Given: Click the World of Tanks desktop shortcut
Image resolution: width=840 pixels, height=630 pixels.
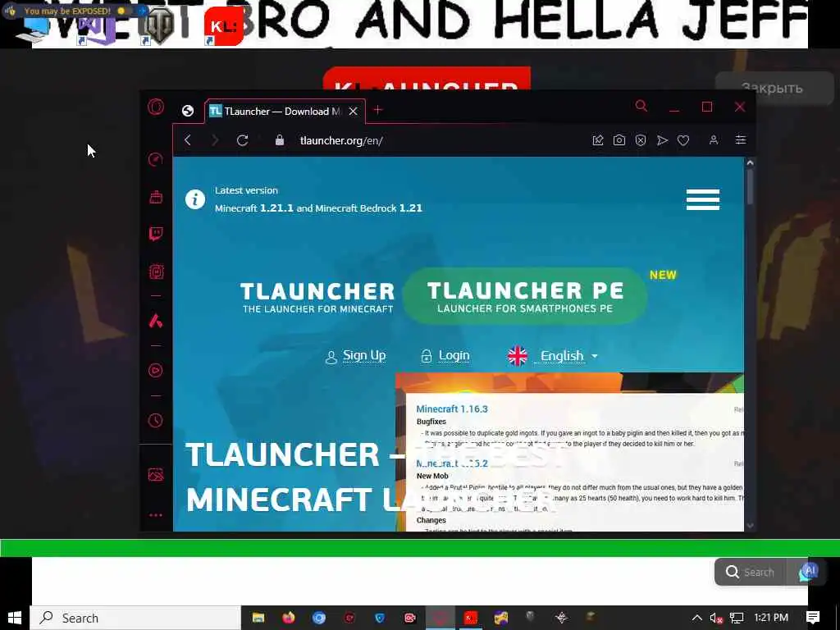Looking at the screenshot, I should [159, 25].
